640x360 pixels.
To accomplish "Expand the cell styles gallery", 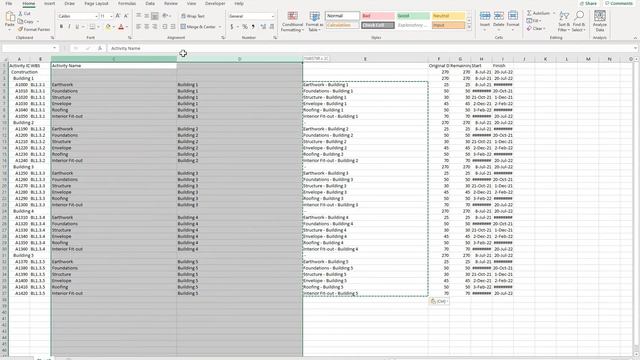I will [469, 27].
